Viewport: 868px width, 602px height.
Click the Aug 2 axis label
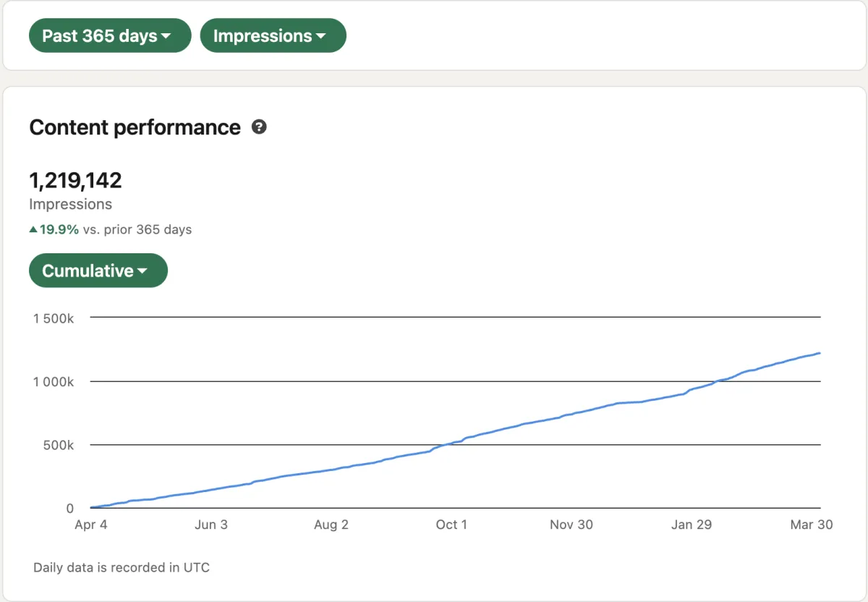331,525
